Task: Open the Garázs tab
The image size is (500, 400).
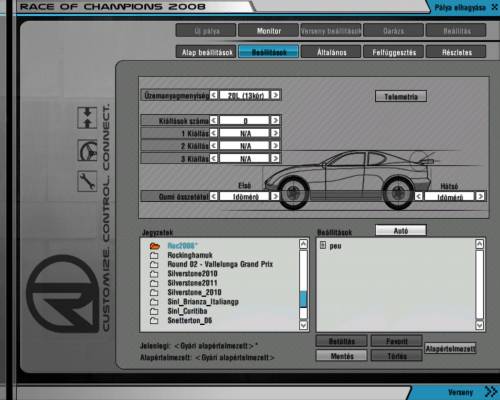Action: (x=394, y=31)
